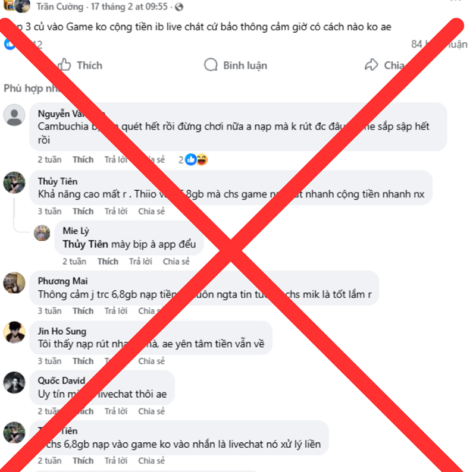Click Mie Lý's small avatar in the reply
Image resolution: width=476 pixels, height=472 pixels.
42,232
